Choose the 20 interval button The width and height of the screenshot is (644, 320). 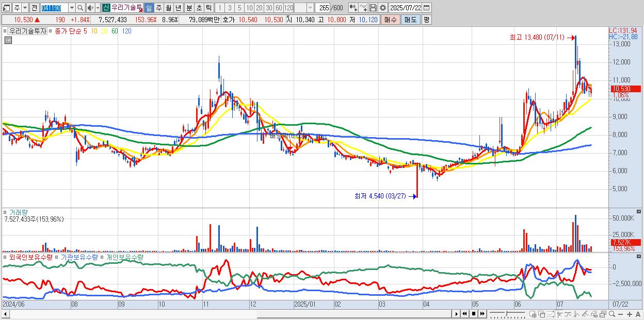(259, 8)
